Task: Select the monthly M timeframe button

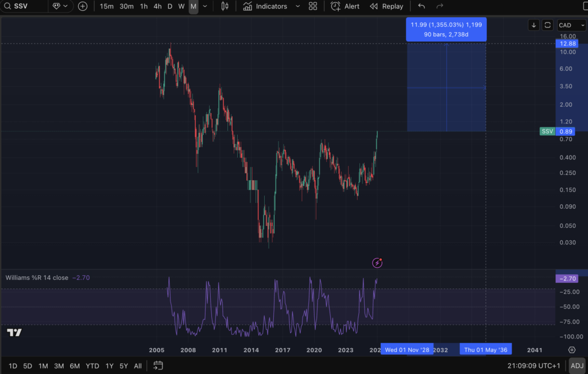Action: [194, 6]
